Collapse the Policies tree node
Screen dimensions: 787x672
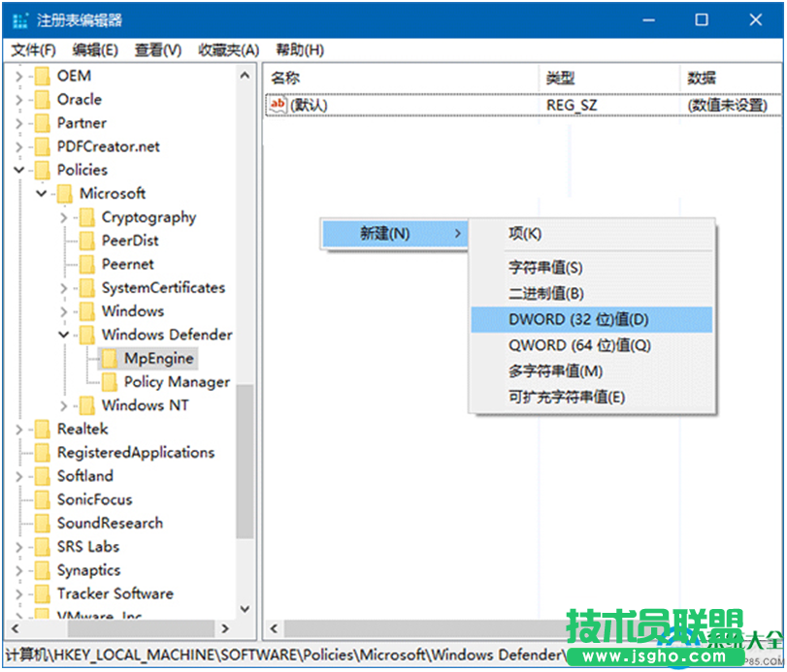point(18,171)
